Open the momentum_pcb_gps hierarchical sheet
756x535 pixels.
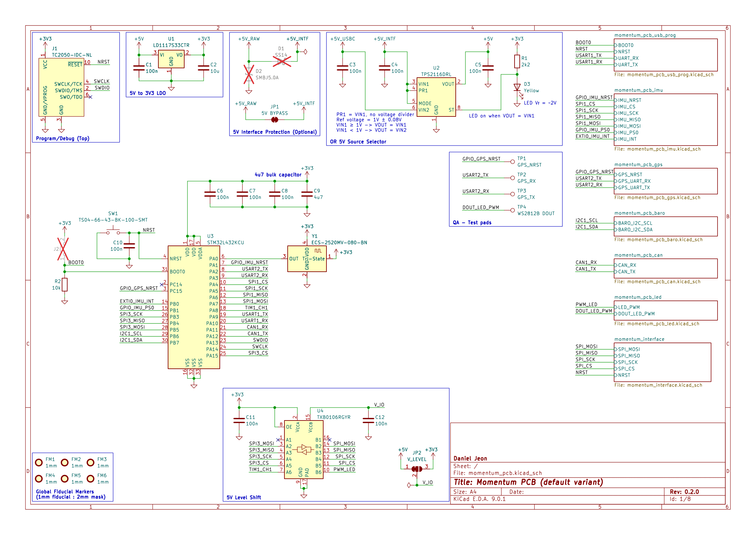pyautogui.click(x=665, y=181)
